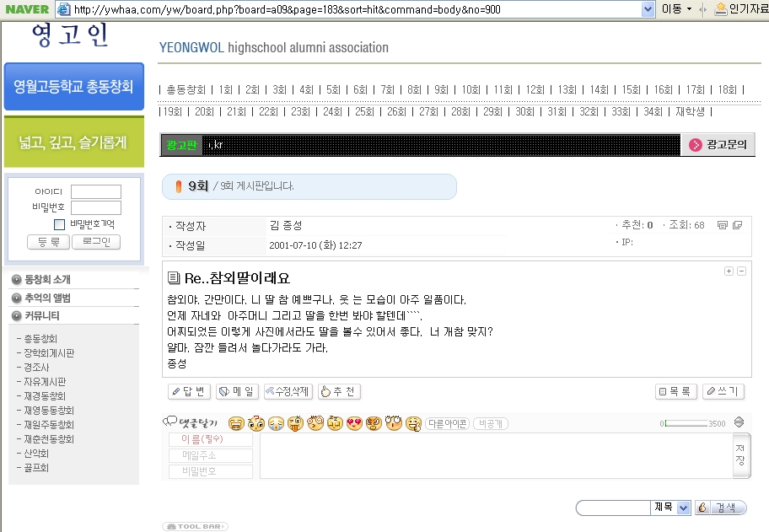The image size is (769, 532).
Task: Click the 영월고등학교 총동창회 blue banner
Action: click(x=74, y=86)
